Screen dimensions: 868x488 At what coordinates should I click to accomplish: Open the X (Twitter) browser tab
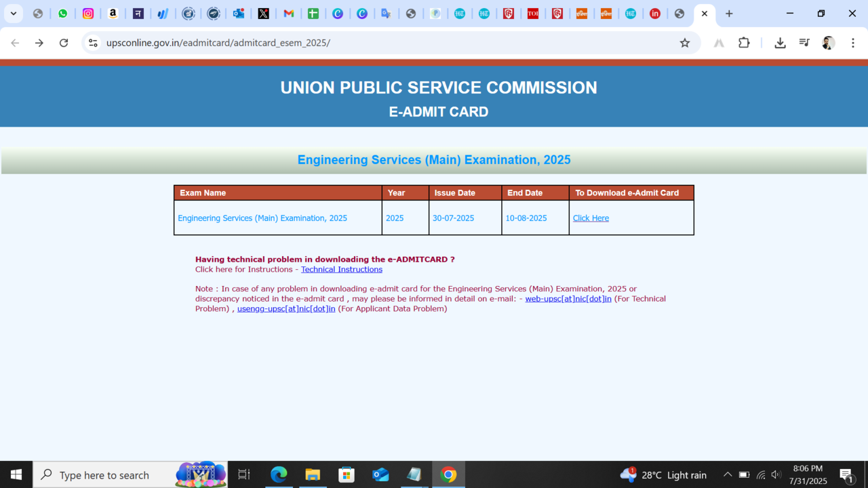point(263,14)
